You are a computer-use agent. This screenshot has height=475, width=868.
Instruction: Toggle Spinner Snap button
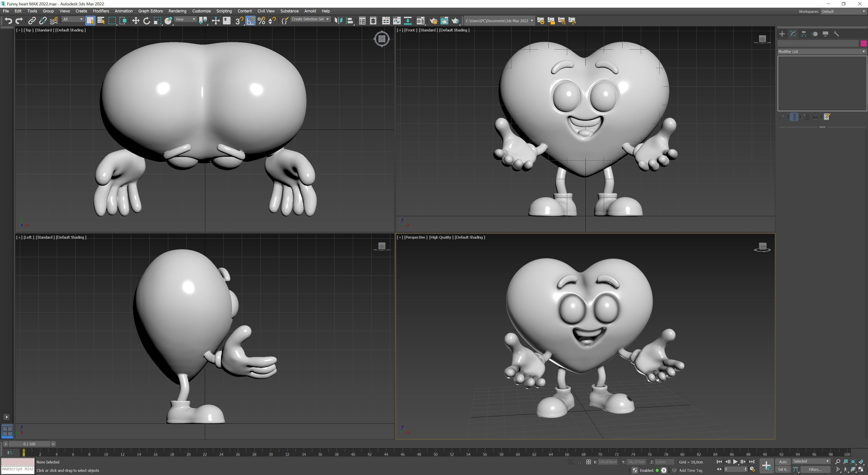tap(272, 21)
